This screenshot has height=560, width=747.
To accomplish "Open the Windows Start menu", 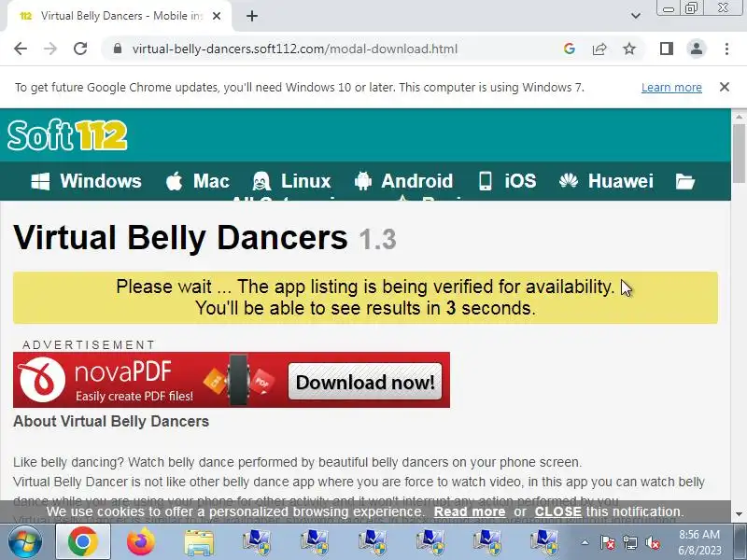I will click(x=24, y=542).
